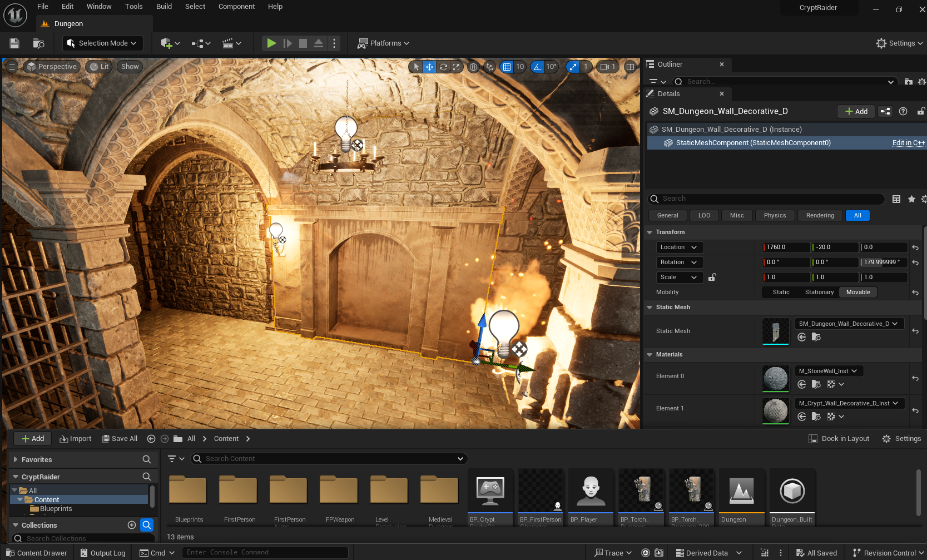The width and height of the screenshot is (927, 560).
Task: Activate the Scale gizmo tool
Action: pos(457,67)
